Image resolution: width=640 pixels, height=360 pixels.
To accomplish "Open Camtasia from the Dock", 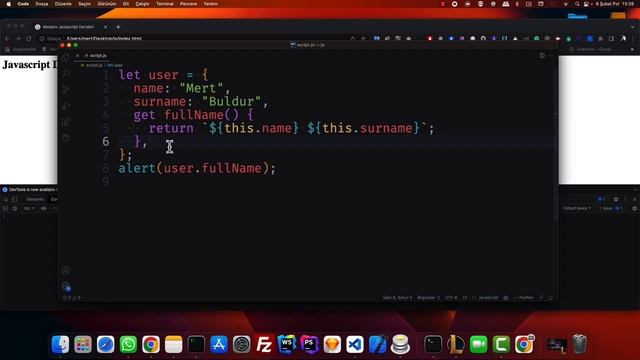I will pyautogui.click(x=501, y=344).
